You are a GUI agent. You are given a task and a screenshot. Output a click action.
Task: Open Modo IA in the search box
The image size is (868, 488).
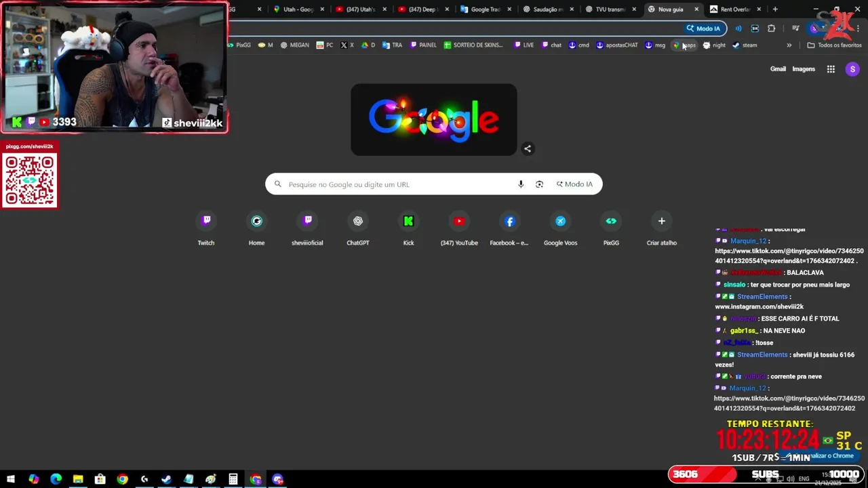point(575,184)
